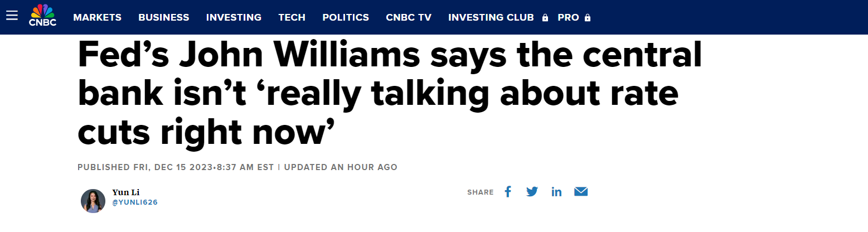868x232 pixels.
Task: Go to the PRO section
Action: [x=568, y=17]
